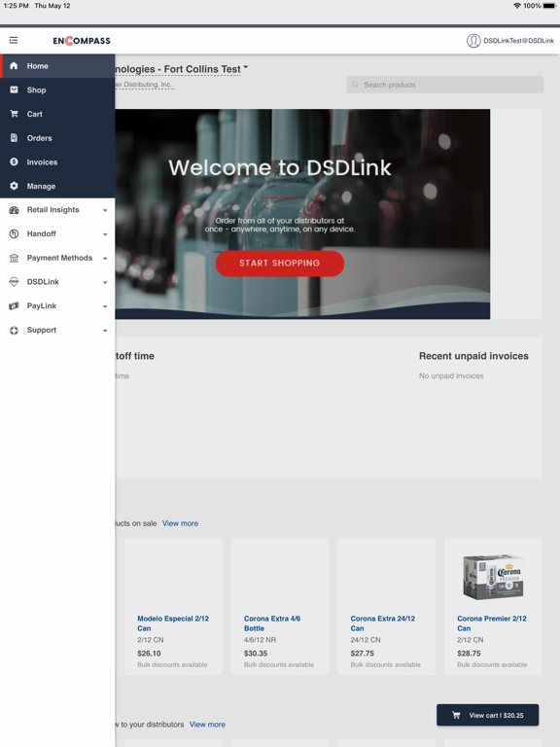Click the $26.10 Modelo price
The height and width of the screenshot is (747, 560).
click(x=149, y=654)
